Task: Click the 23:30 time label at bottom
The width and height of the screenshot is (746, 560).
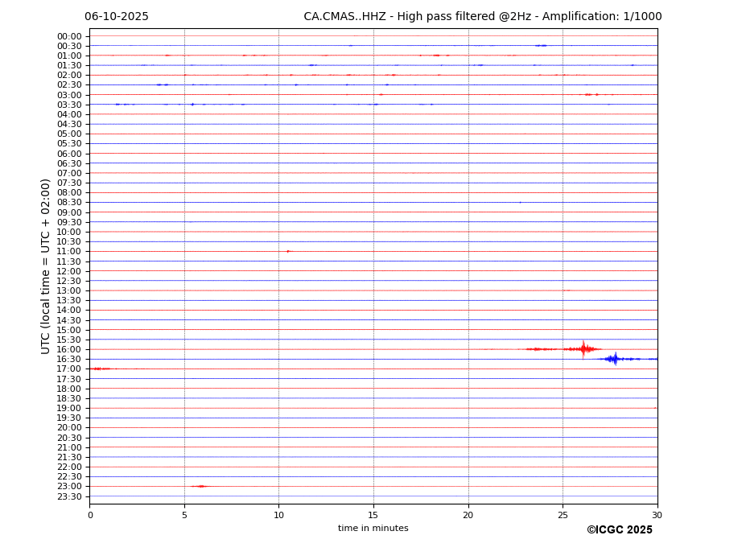Action: 68,496
